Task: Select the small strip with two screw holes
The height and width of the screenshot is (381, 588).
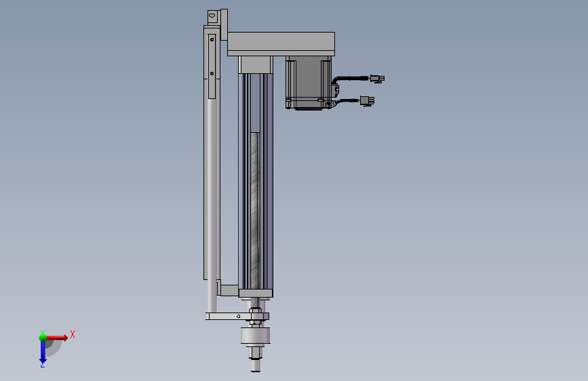Action: click(212, 66)
